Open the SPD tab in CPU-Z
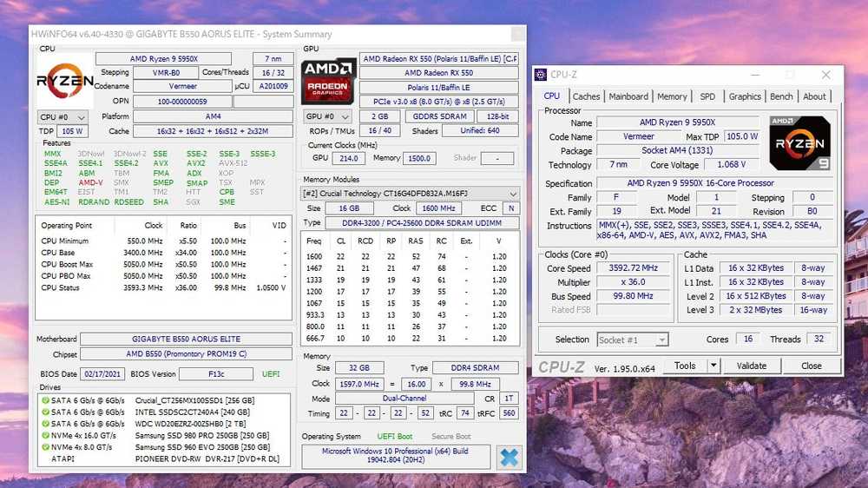Viewport: 868px width, 488px height. coord(707,97)
